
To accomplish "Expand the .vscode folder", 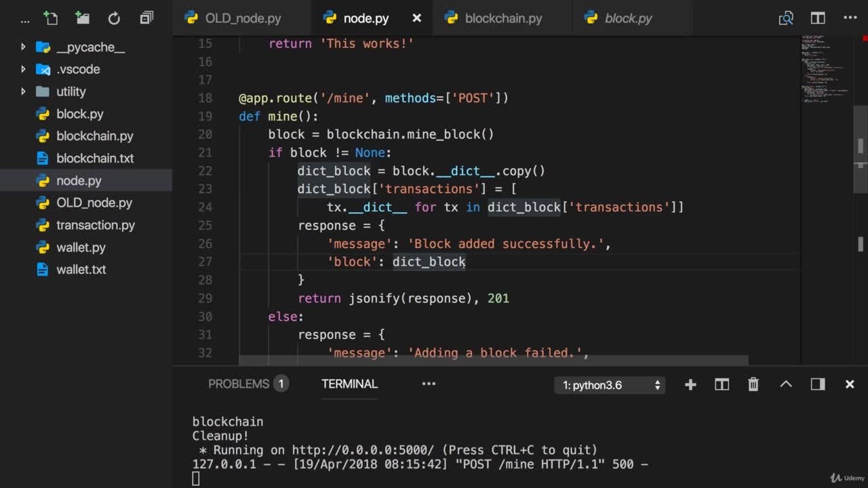I will [x=23, y=69].
